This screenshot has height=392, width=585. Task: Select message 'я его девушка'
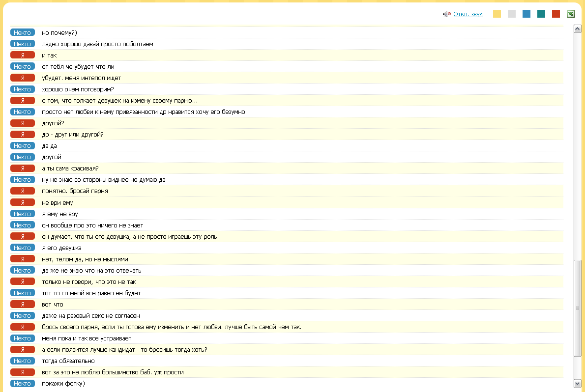[x=61, y=248]
